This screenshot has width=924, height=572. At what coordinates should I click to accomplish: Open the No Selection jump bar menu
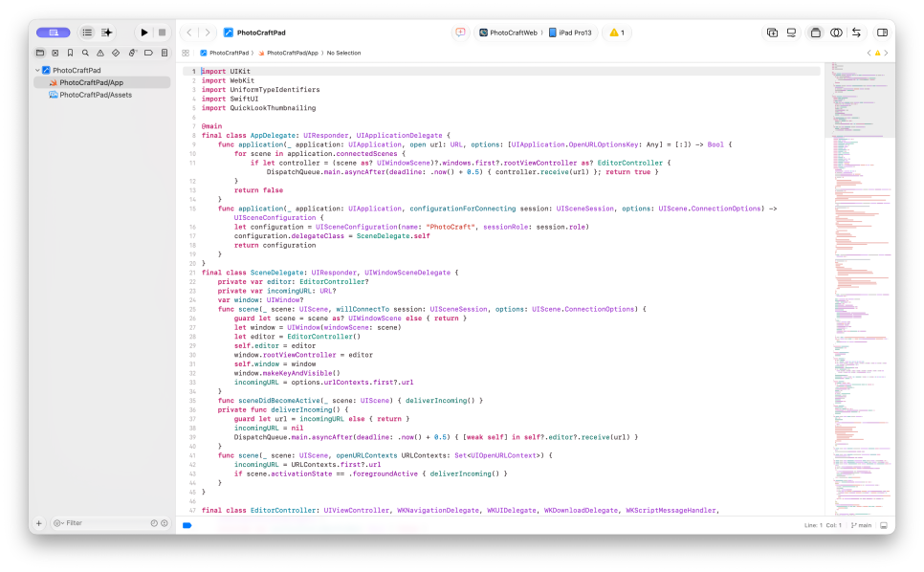[343, 53]
